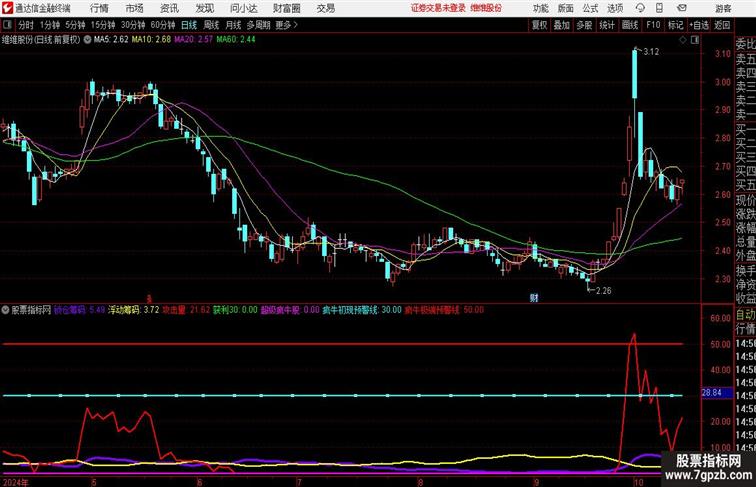
Task: Click the 维维股份(日线 前复权) chart title
Action: pyautogui.click(x=41, y=40)
